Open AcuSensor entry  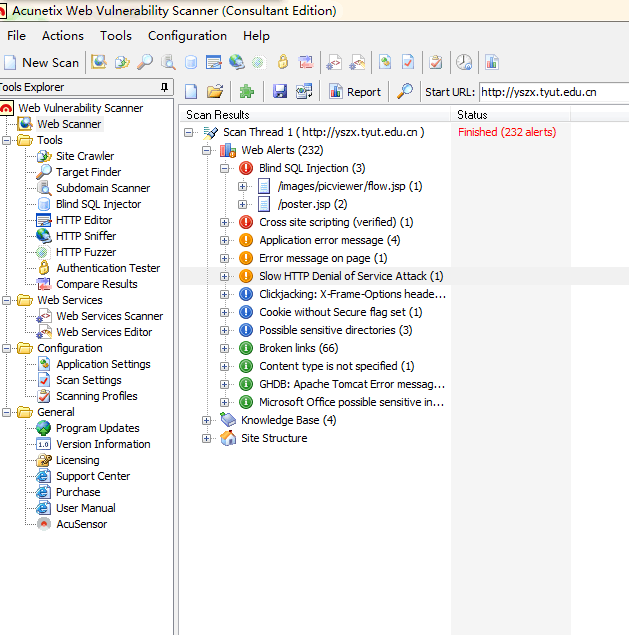coord(81,524)
